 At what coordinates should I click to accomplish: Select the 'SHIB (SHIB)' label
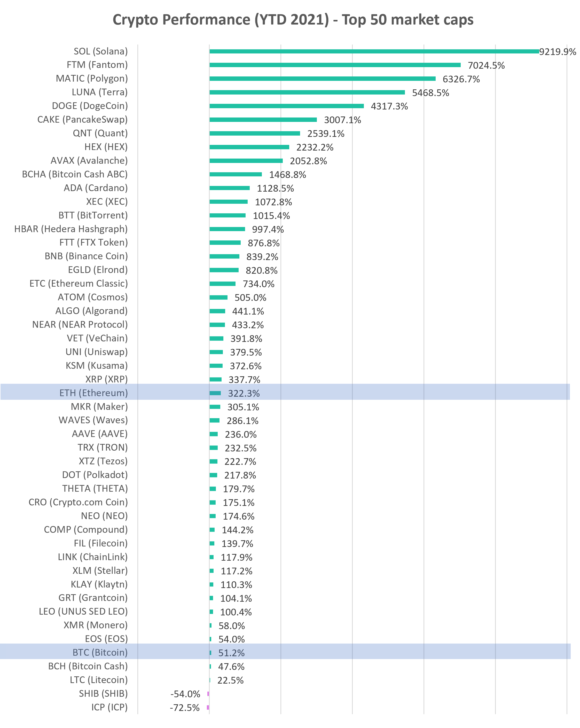(103, 694)
